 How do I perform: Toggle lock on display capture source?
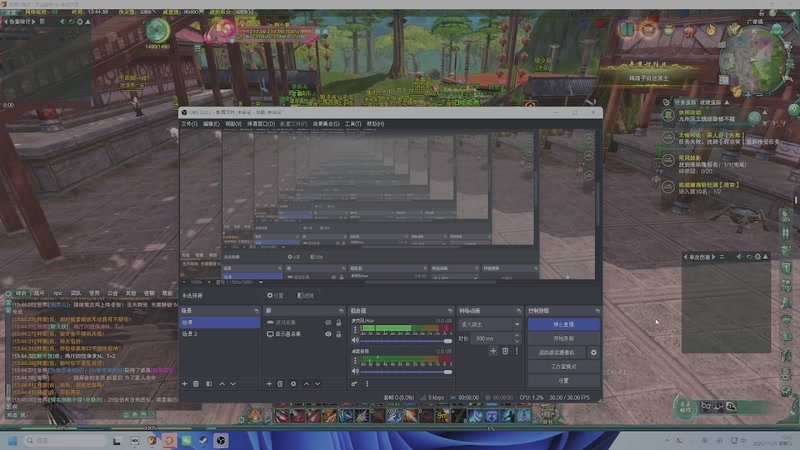point(338,334)
